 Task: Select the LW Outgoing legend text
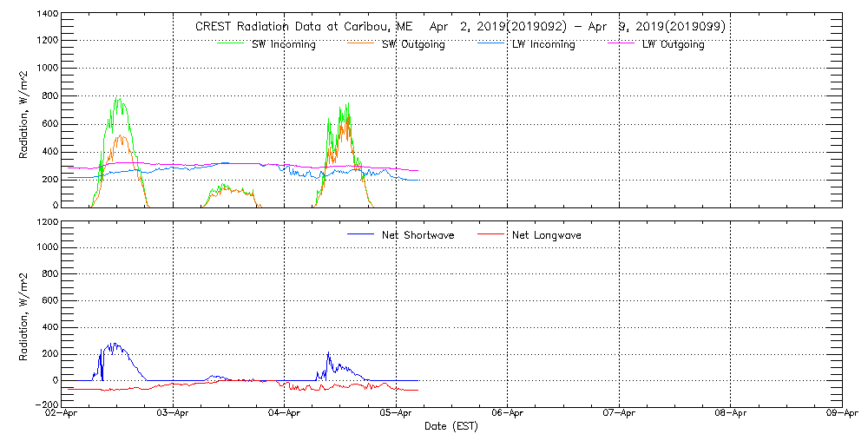click(673, 44)
